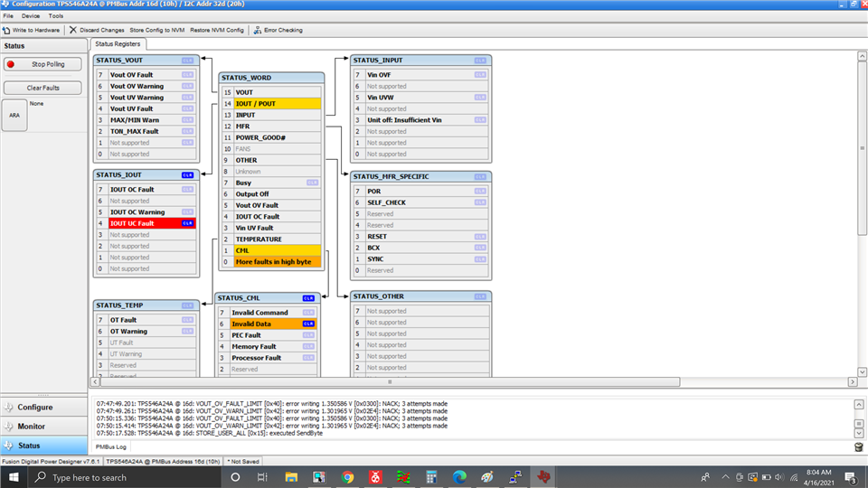The height and width of the screenshot is (488, 868).
Task: Select More faults in high byte row
Action: coord(271,262)
